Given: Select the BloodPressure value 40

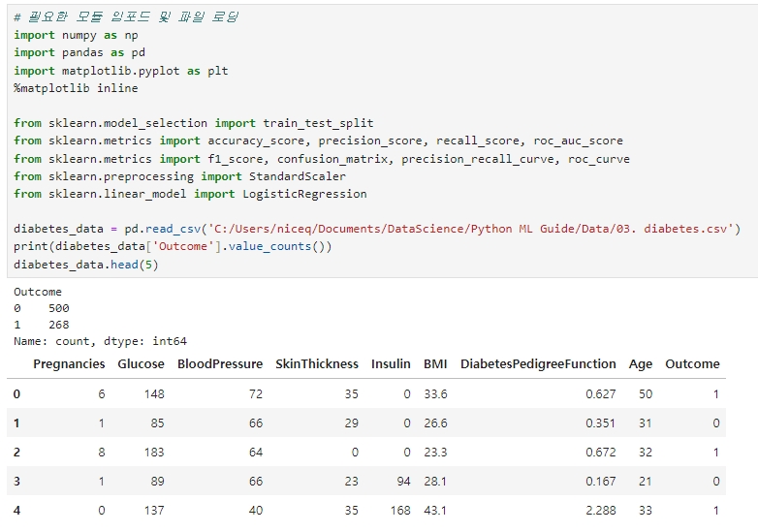Looking at the screenshot, I should [x=256, y=511].
